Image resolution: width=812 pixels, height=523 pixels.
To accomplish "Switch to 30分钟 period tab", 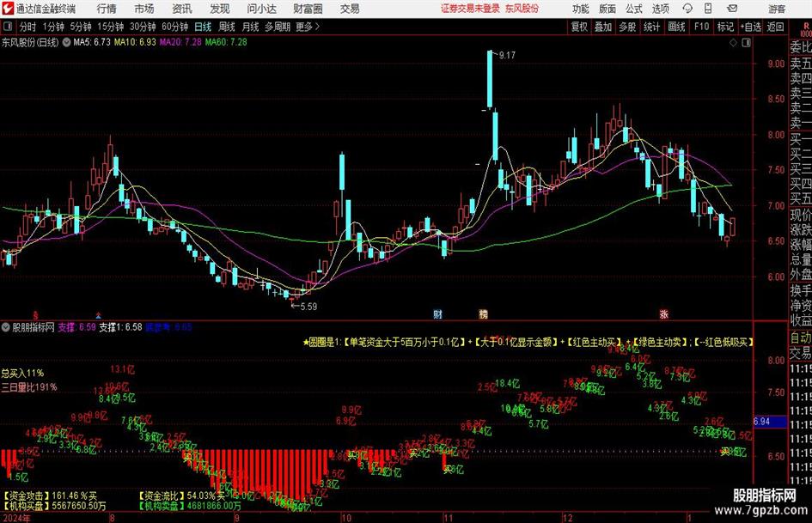I will point(143,27).
